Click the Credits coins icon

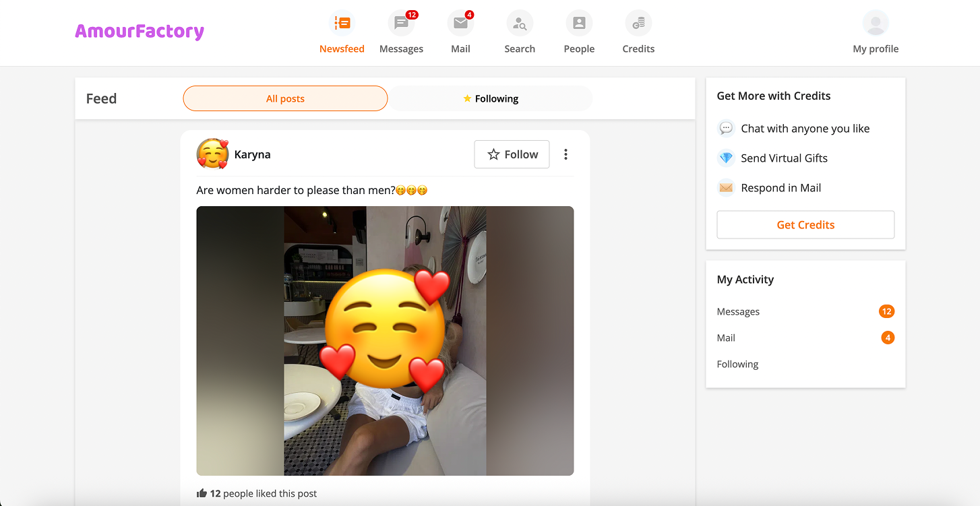coord(638,22)
